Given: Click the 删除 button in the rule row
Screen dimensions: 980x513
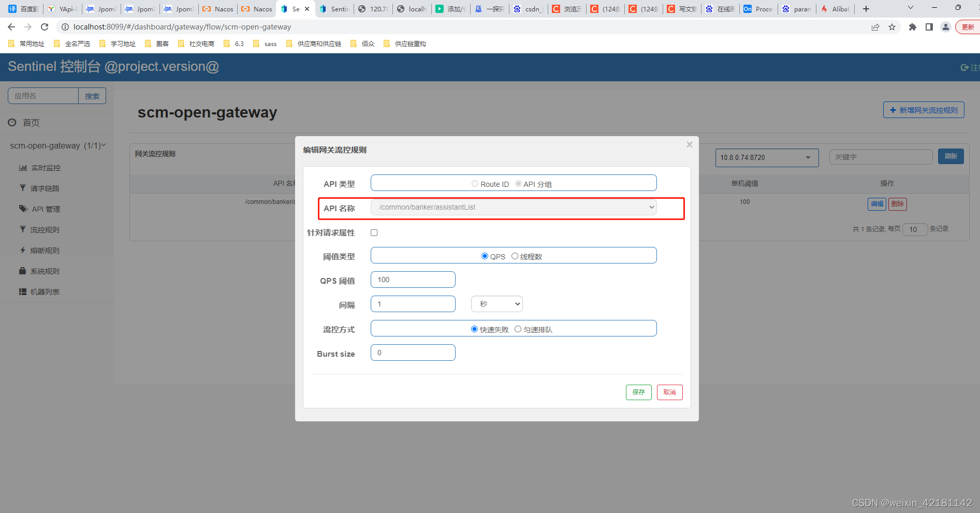Looking at the screenshot, I should coord(898,204).
